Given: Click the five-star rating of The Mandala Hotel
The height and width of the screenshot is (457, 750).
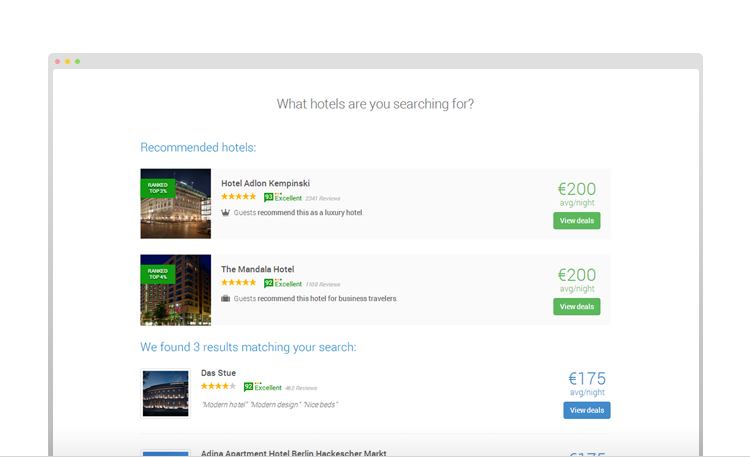Looking at the screenshot, I should [x=239, y=282].
